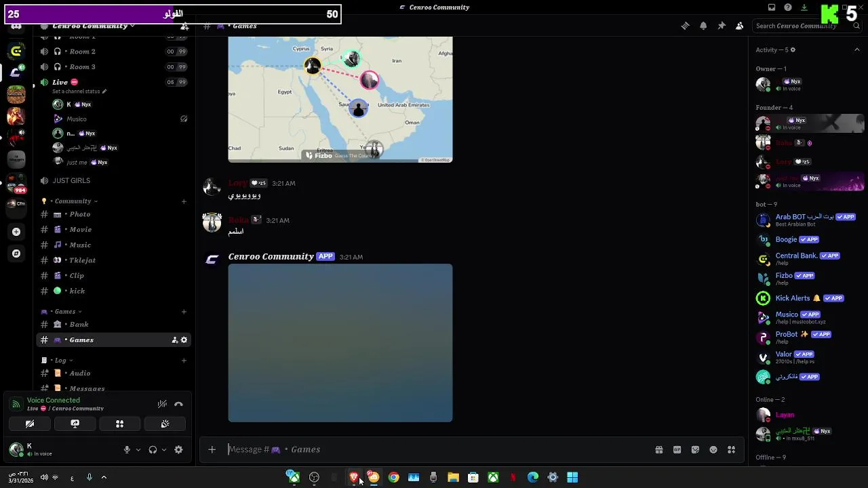
Task: Open Voice Connected connection info icon
Action: pyautogui.click(x=16, y=404)
